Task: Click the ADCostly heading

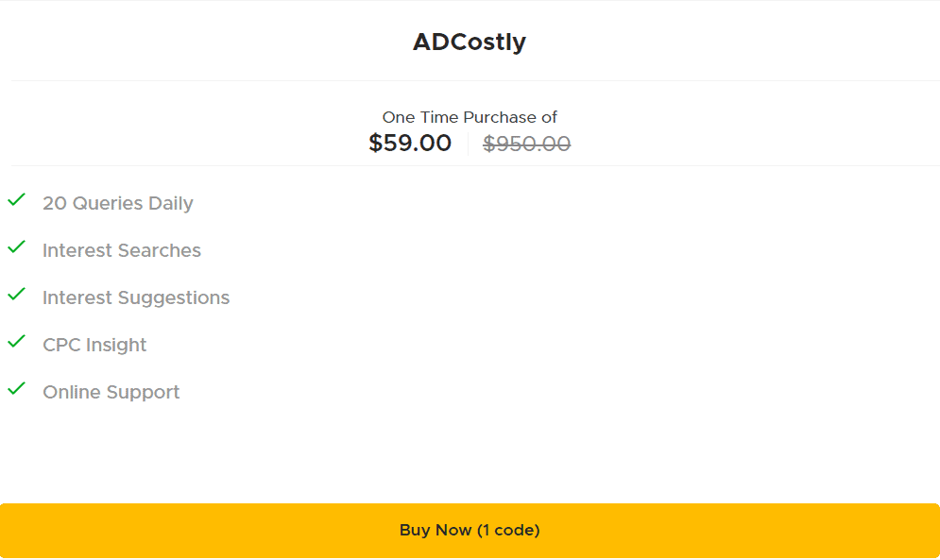Action: (x=470, y=42)
